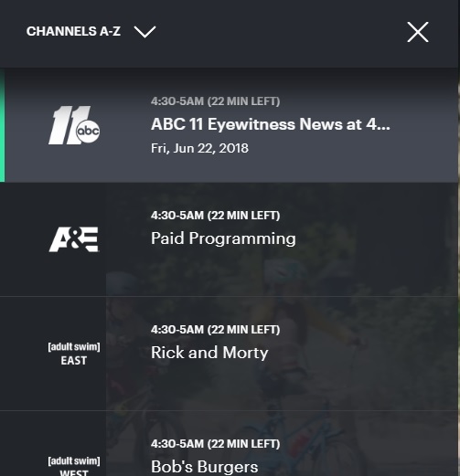The width and height of the screenshot is (460, 476).
Task: Open ABC 11 Eyewitness News at 4 program
Action: point(271,124)
